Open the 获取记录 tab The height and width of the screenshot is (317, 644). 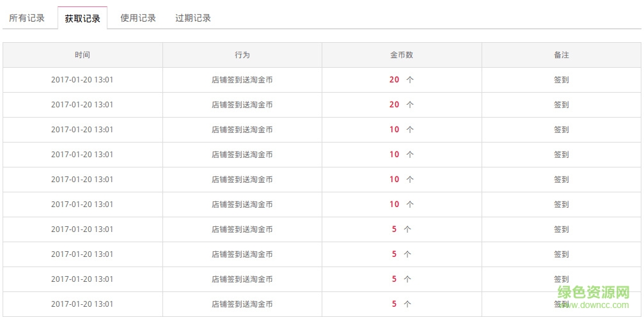82,19
